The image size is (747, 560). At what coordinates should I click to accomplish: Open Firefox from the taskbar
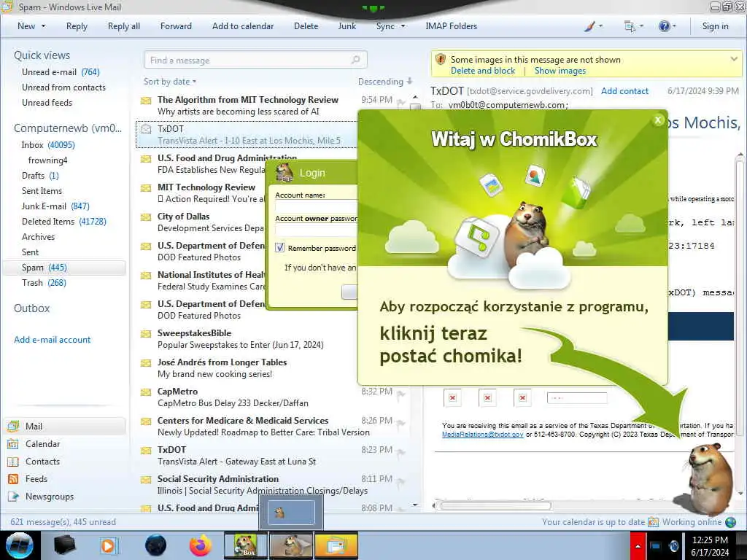point(201,545)
